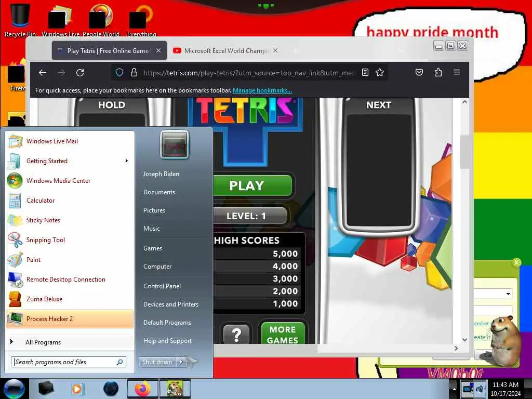Viewport: 532px width, 399px height.
Task: Close the Microsoft Excel World Championship tab
Action: [275, 50]
